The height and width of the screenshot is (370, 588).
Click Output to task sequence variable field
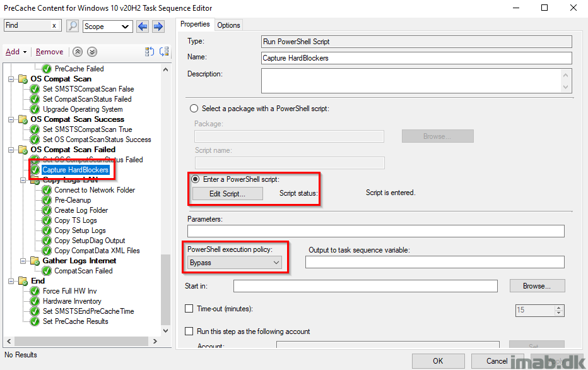tap(435, 262)
